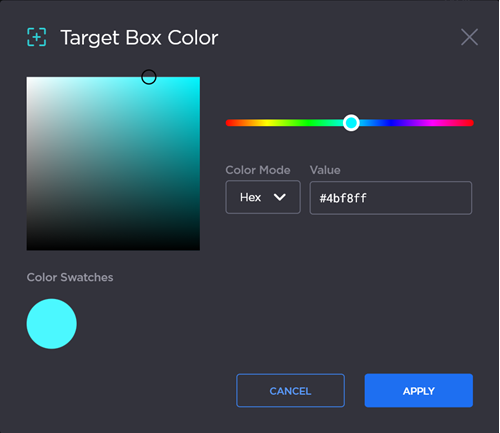Set hue to red at slider's left end

click(228, 123)
